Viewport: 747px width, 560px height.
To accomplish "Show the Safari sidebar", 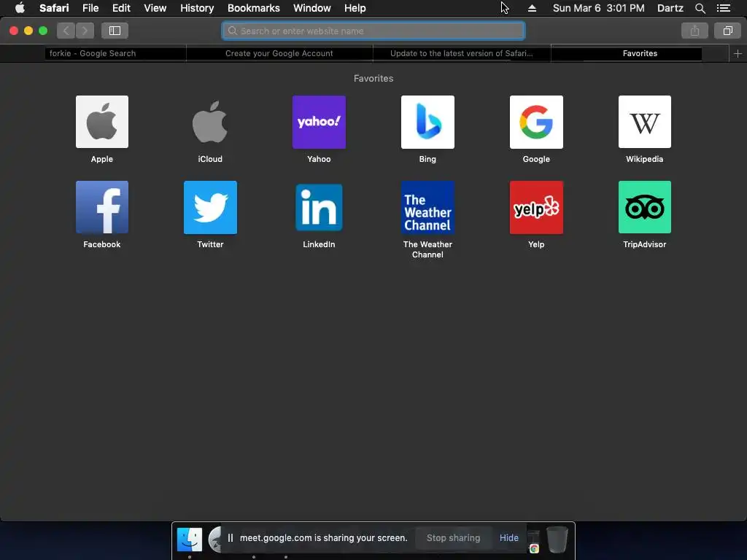I will [115, 31].
